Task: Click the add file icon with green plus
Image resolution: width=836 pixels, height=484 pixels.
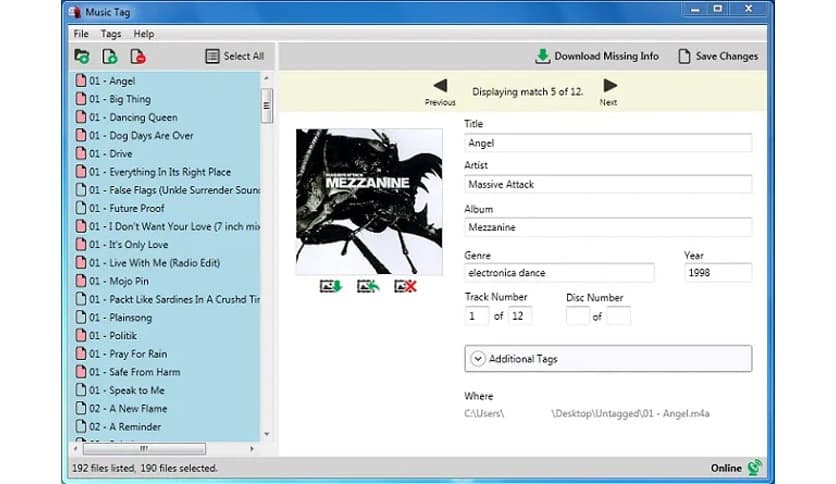Action: pos(110,57)
